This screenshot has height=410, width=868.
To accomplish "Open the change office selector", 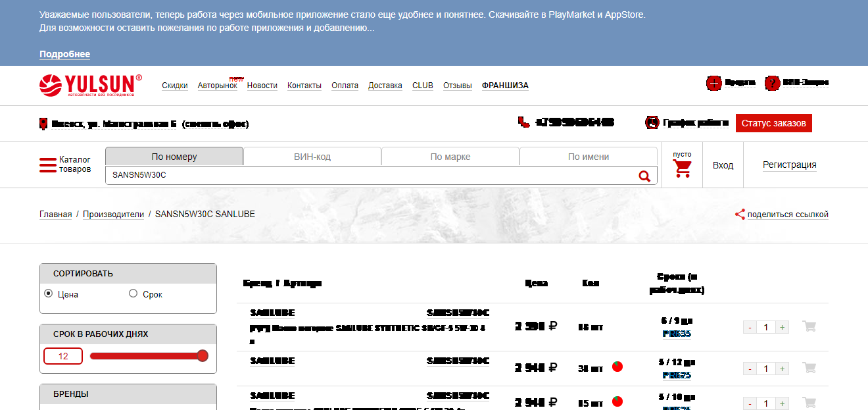I will [216, 124].
